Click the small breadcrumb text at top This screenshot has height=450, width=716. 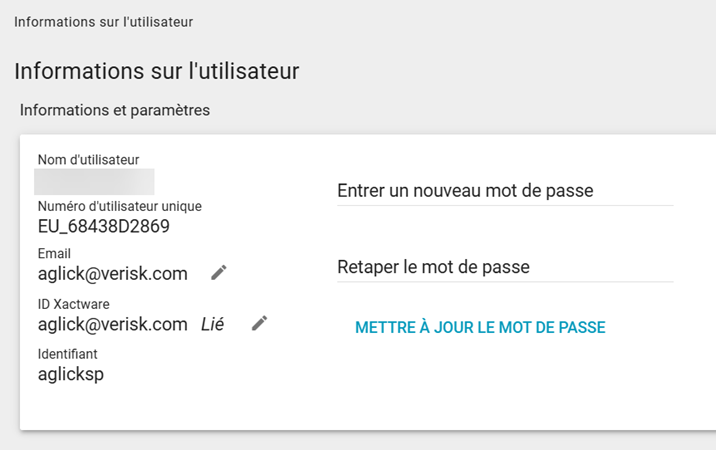tap(104, 21)
